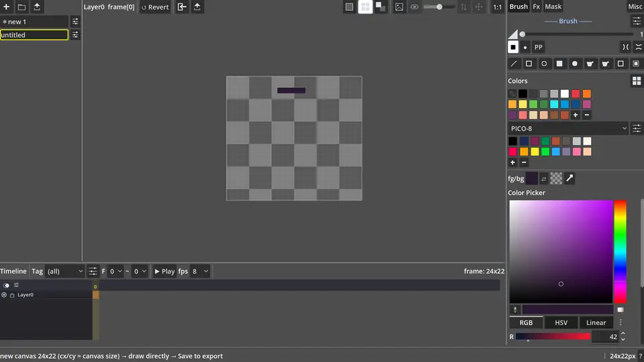The width and height of the screenshot is (644, 362).
Task: Switch the color picker to Linear mode
Action: (x=596, y=322)
